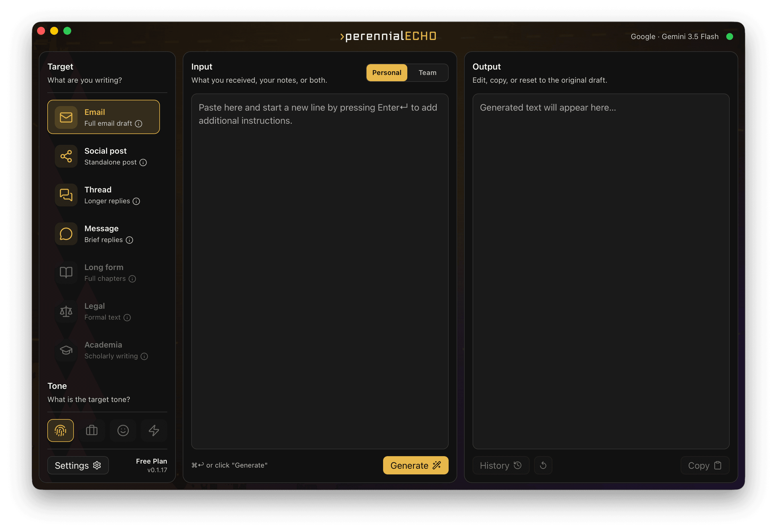Select the Email envelope icon
Image resolution: width=777 pixels, height=532 pixels.
(x=66, y=117)
